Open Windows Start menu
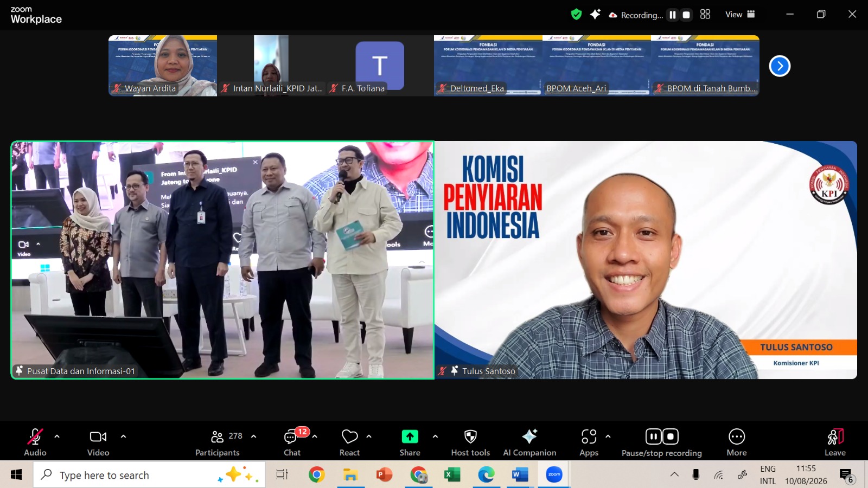The height and width of the screenshot is (488, 868). pyautogui.click(x=16, y=475)
